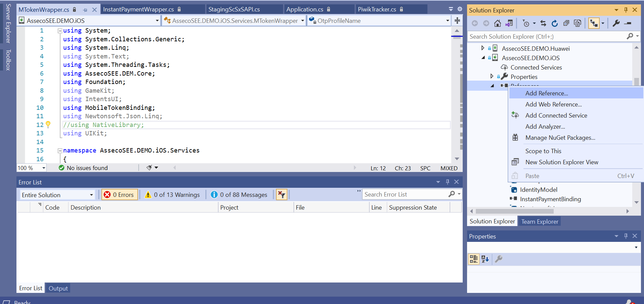The image size is (644, 304).
Task: Pin the Solution Explorer panel
Action: (626, 10)
